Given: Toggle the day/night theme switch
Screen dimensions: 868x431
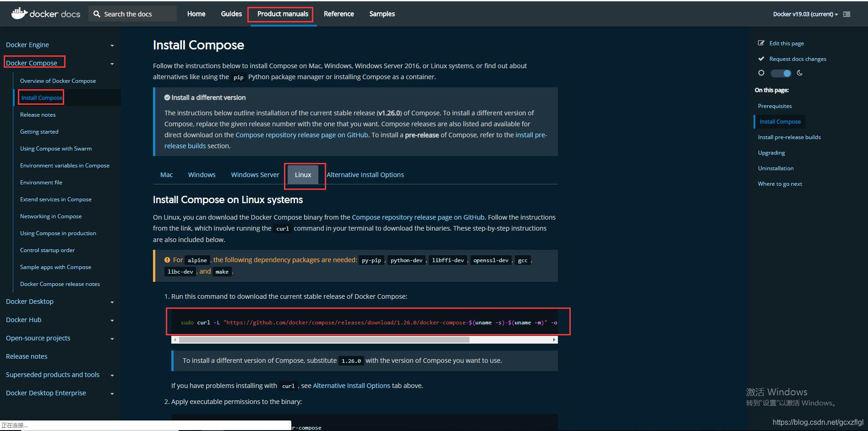Looking at the screenshot, I should (x=781, y=73).
